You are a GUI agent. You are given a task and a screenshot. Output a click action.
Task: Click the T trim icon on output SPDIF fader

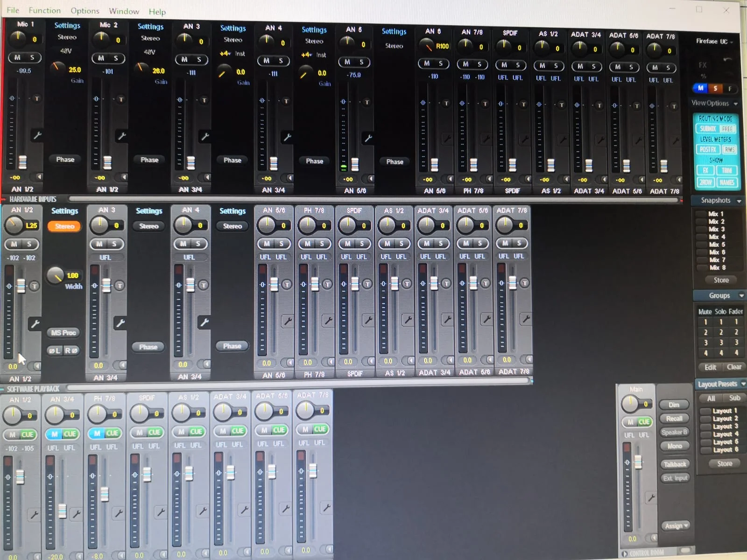click(367, 284)
